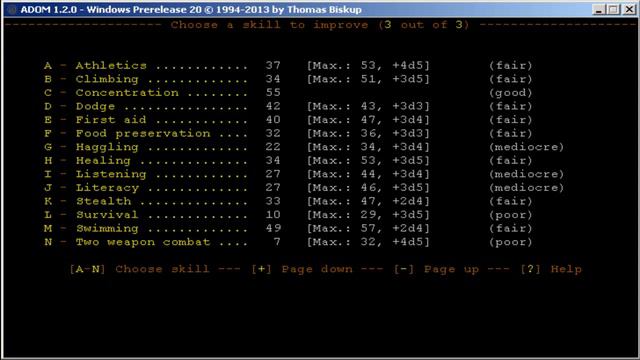Select the Dodge skill row

pyautogui.click(x=288, y=106)
